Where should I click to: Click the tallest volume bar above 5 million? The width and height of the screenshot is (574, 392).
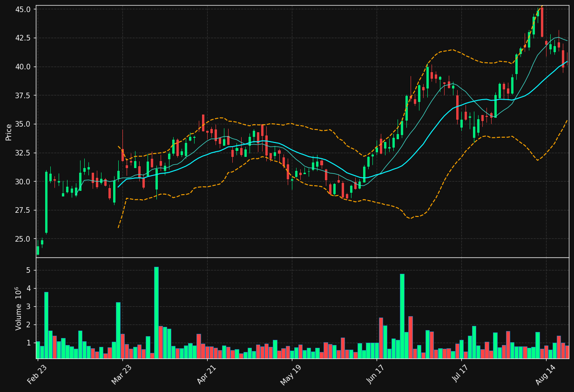coord(156,312)
